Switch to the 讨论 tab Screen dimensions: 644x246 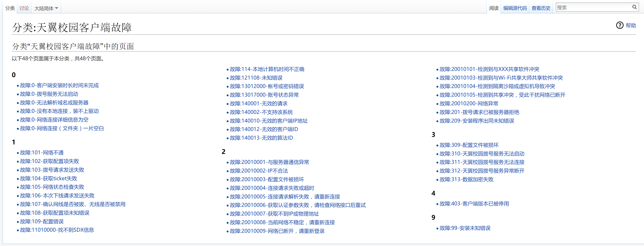(x=24, y=8)
